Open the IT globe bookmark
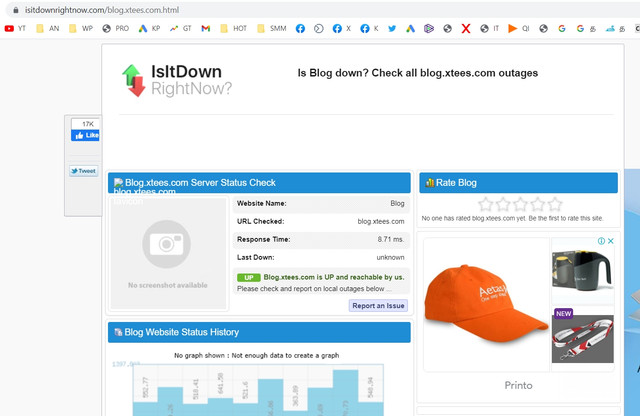Image resolution: width=640 pixels, height=416 pixels. click(x=489, y=29)
